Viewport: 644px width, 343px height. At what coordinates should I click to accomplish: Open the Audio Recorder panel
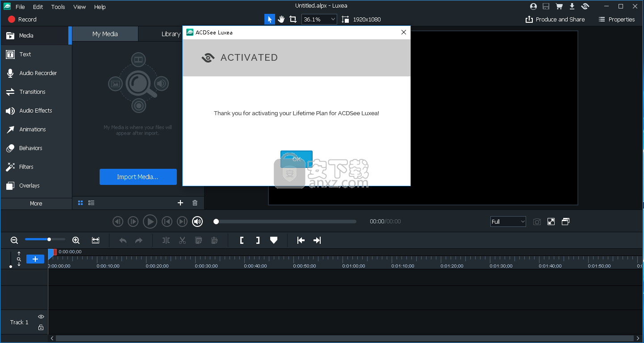pyautogui.click(x=36, y=73)
